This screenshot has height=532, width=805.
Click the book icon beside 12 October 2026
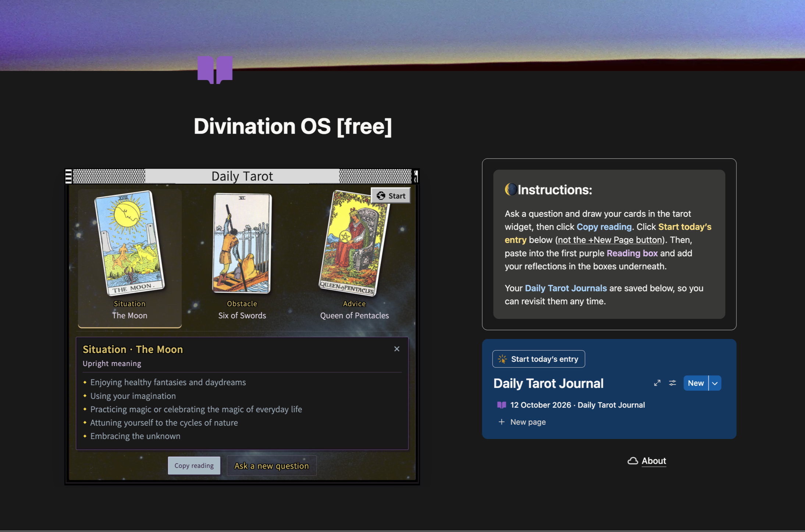(502, 405)
